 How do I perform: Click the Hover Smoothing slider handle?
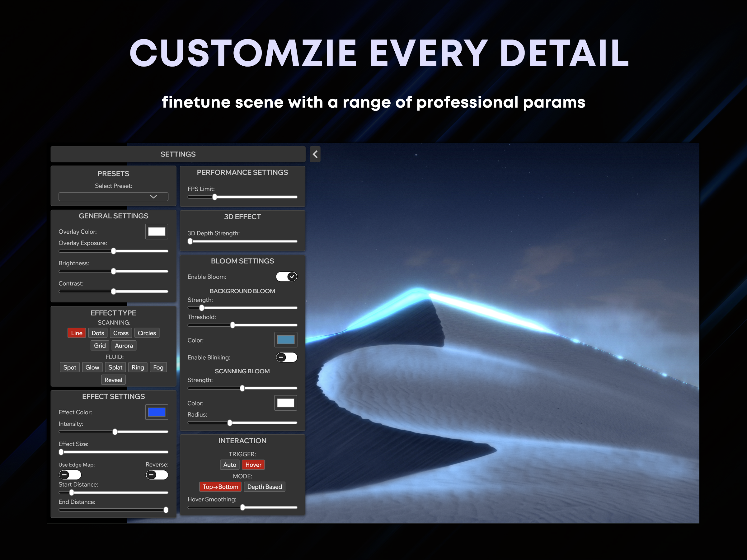tap(242, 507)
